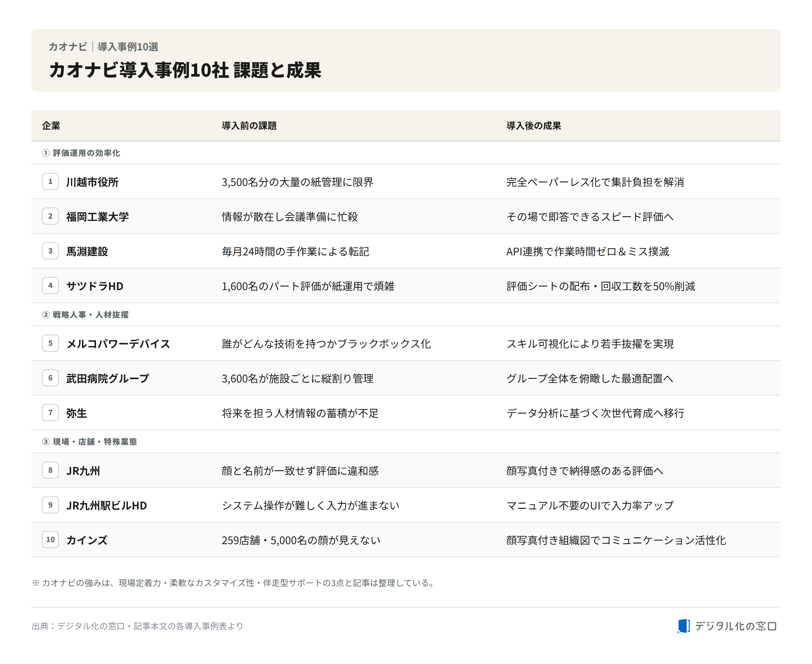Image resolution: width=812 pixels, height=664 pixels.
Task: Click the company name JR九州駅ビルHD
Action: pyautogui.click(x=107, y=506)
